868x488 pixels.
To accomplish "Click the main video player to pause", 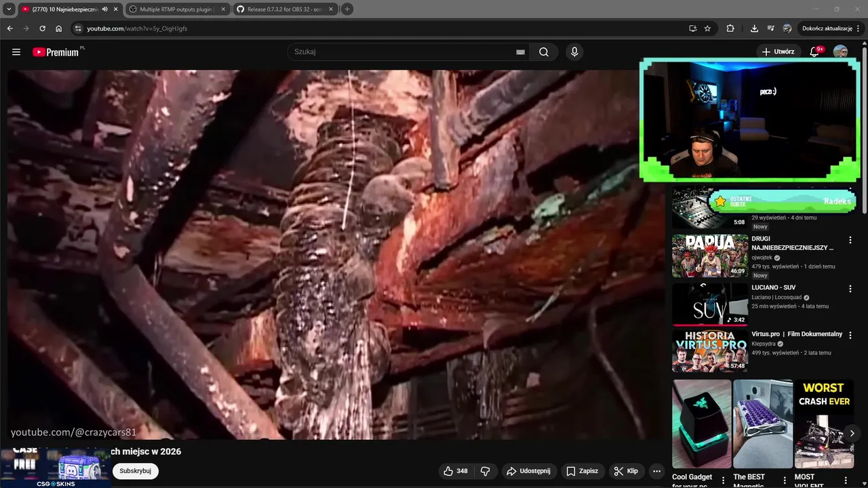I will [x=336, y=254].
